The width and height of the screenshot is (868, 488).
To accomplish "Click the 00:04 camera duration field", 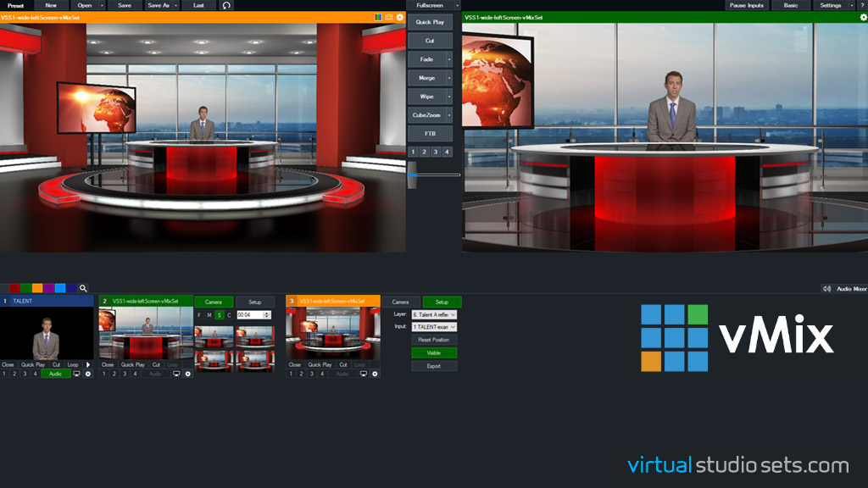I will (x=250, y=315).
